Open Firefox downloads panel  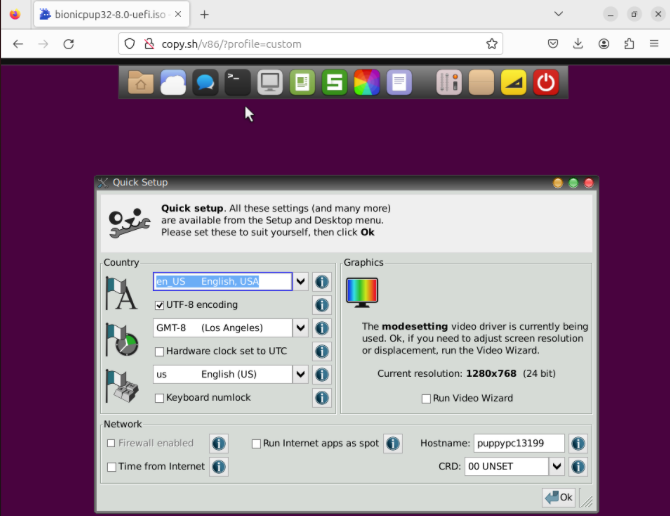click(578, 43)
